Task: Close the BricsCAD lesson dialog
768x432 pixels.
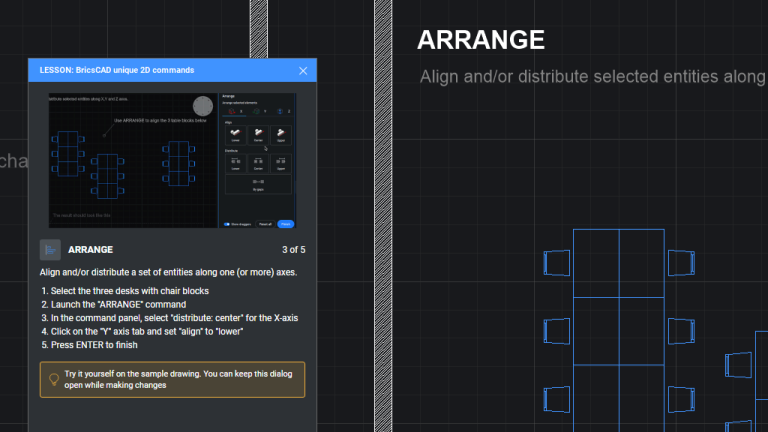Action: pos(303,71)
